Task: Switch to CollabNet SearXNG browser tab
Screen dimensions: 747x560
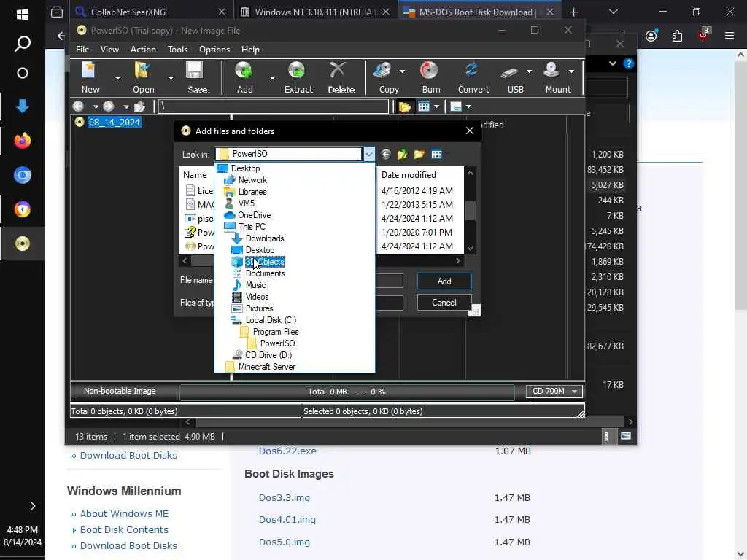Action: (152, 12)
